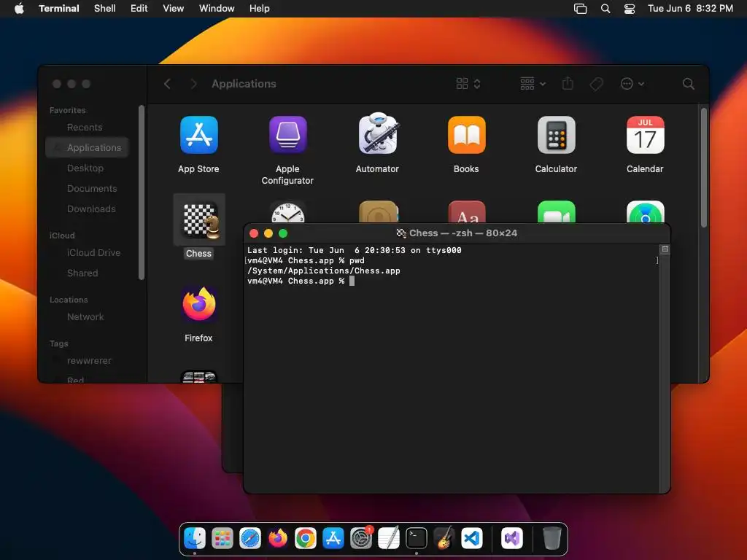Select the Find My app icon
The width and height of the screenshot is (747, 560).
coord(645,212)
